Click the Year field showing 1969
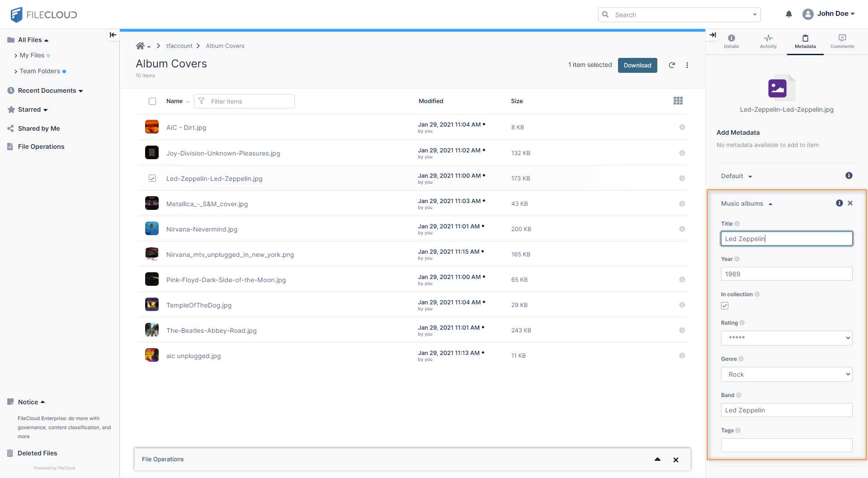This screenshot has width=868, height=478. click(x=787, y=274)
